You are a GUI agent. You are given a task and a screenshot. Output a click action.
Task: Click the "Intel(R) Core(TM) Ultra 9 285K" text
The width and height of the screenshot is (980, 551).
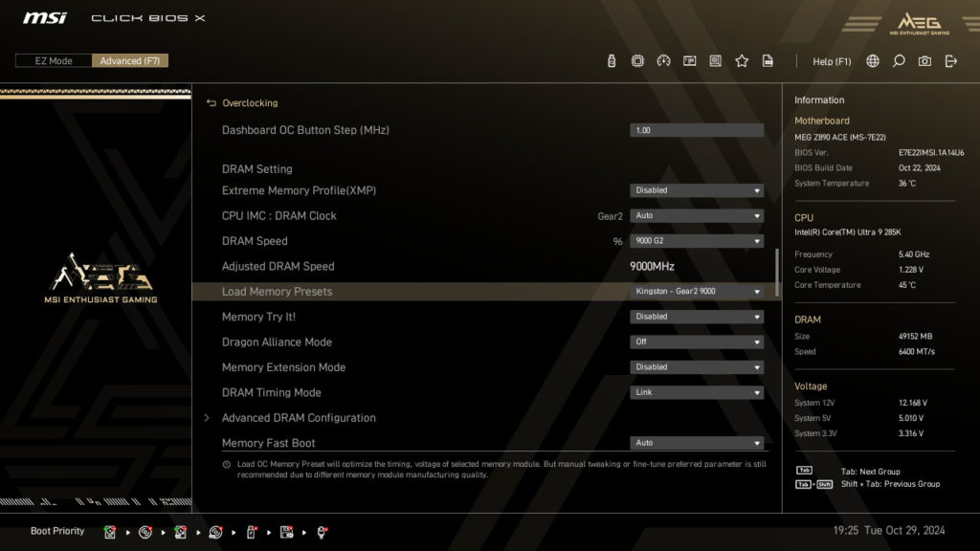848,232
